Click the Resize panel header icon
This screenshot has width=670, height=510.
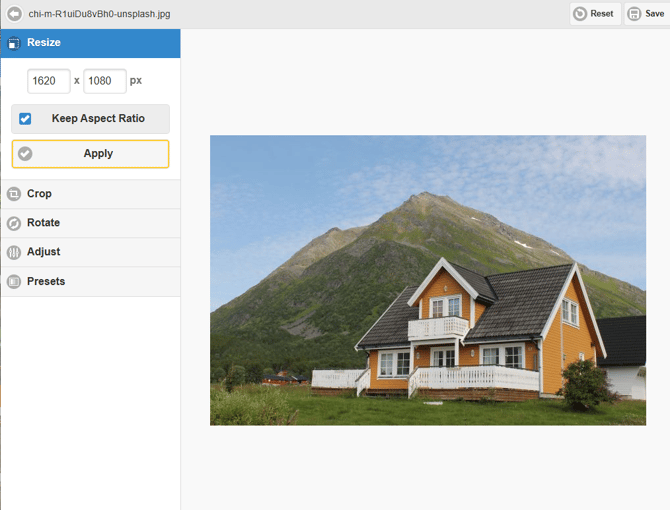pos(14,43)
